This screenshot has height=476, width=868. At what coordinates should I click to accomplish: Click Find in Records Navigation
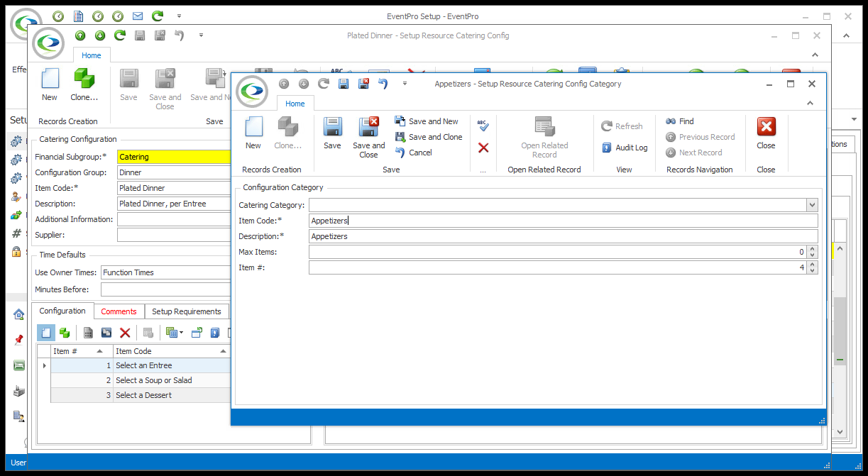pos(679,121)
